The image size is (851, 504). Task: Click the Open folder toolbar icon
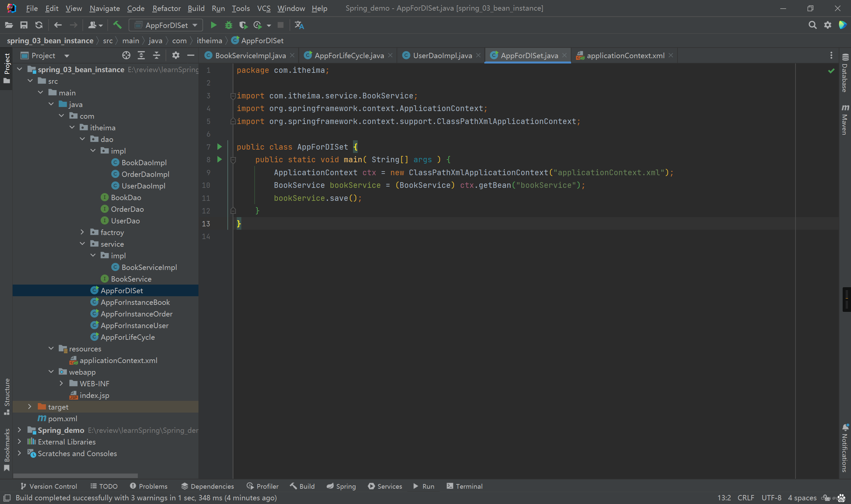[x=9, y=25]
